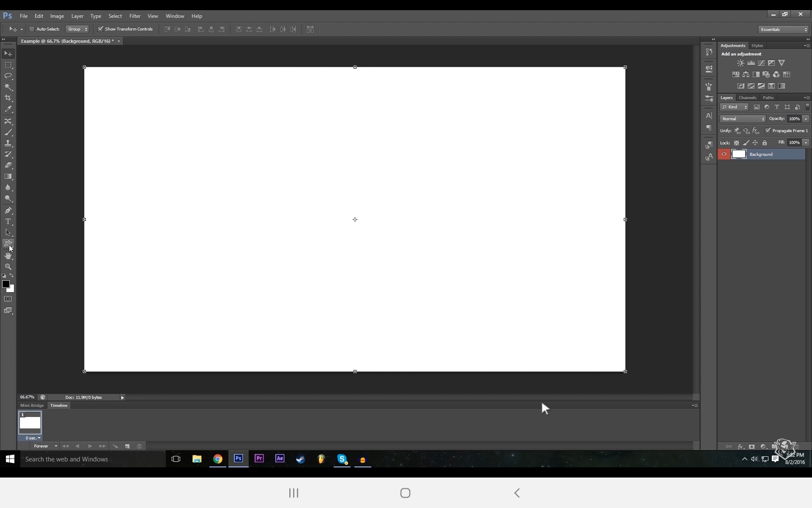Open the Fill slider dropdown arrow

[806, 143]
